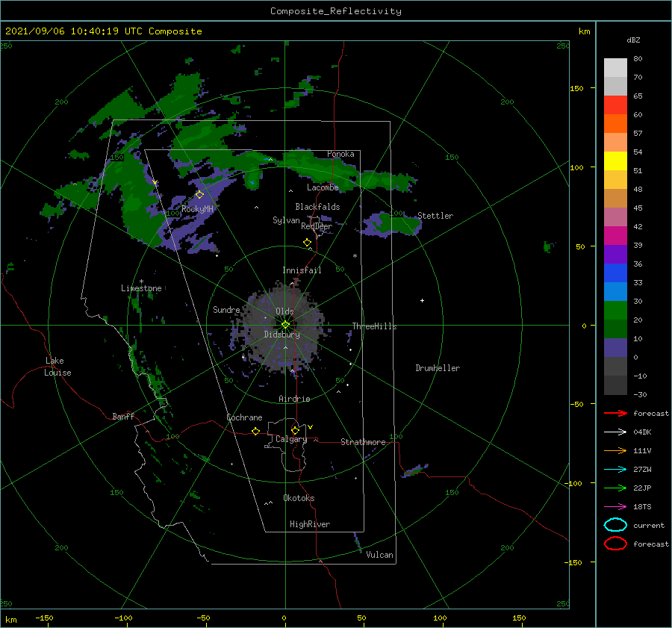Screen dimensions: 672x628
Task: Click the red forecast ellipse icon
Action: (615, 544)
